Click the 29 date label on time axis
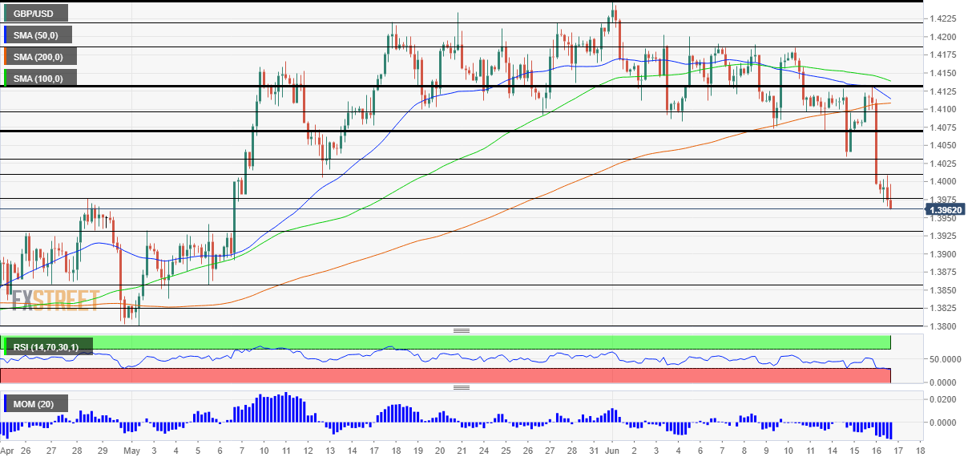The image size is (980, 461). tap(103, 451)
